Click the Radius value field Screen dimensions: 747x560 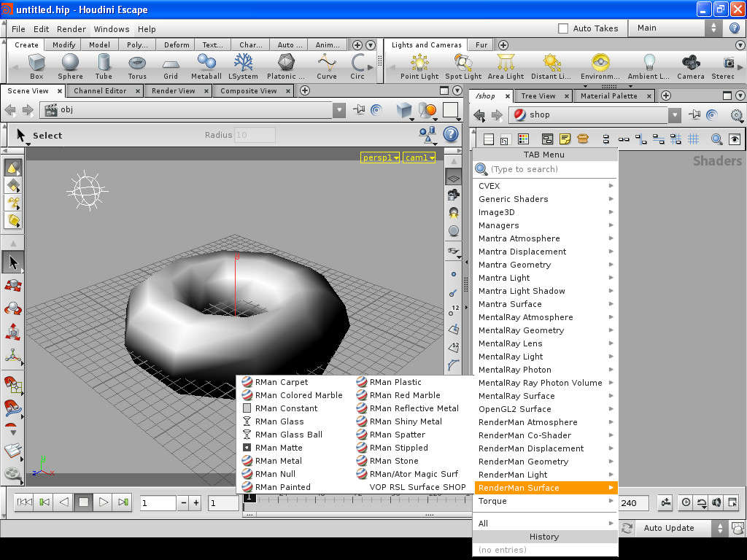[255, 135]
